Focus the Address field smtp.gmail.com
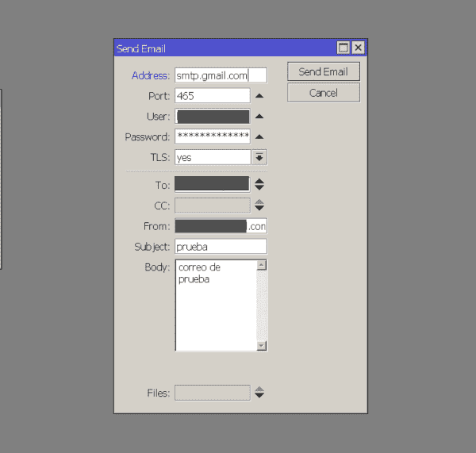The image size is (476, 453). [x=221, y=75]
